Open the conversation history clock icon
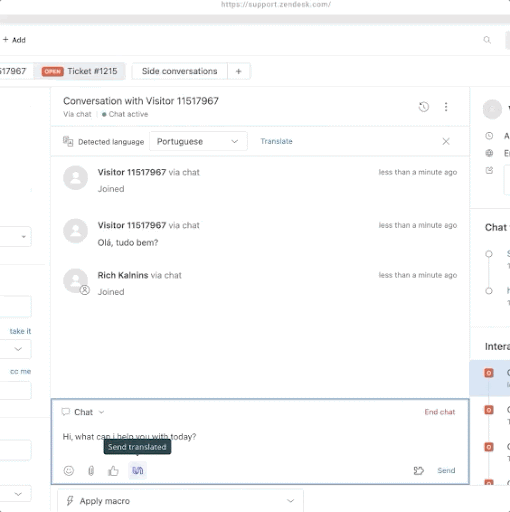510x512 pixels. (424, 107)
